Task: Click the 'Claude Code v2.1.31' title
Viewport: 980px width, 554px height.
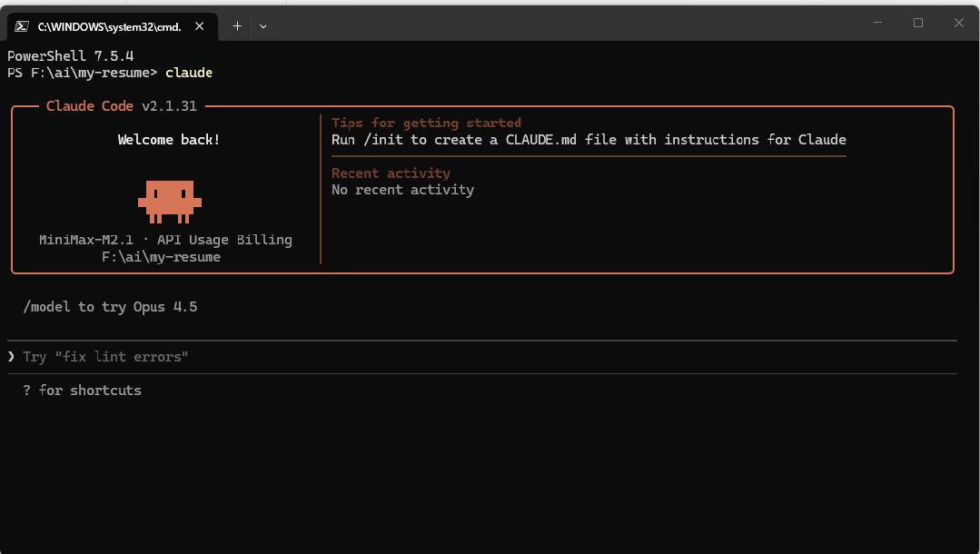Action: tap(121, 106)
